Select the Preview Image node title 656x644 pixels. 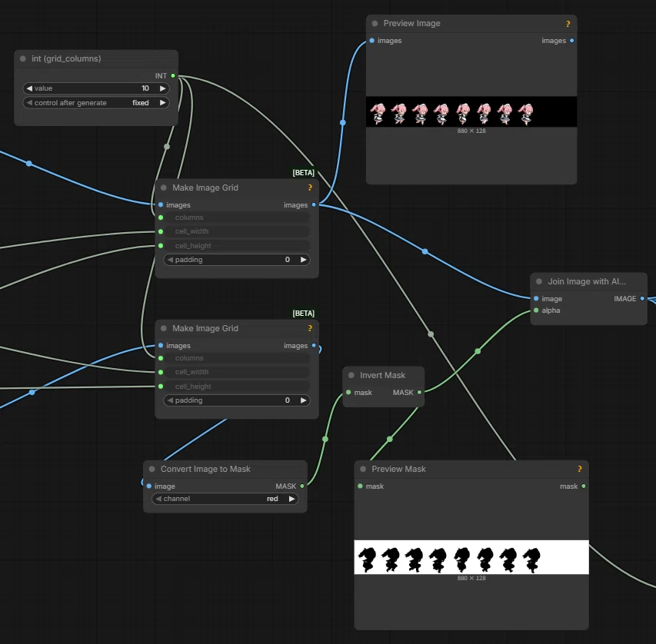tap(411, 23)
